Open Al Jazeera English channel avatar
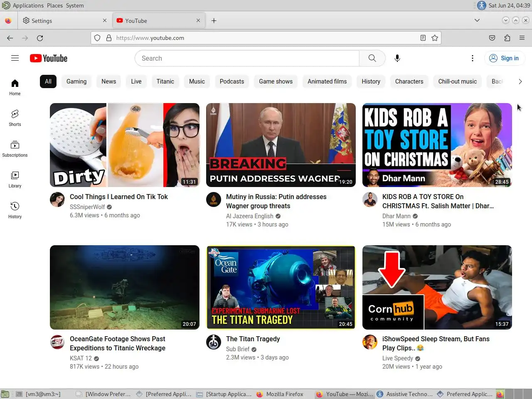The height and width of the screenshot is (399, 532). [214, 199]
